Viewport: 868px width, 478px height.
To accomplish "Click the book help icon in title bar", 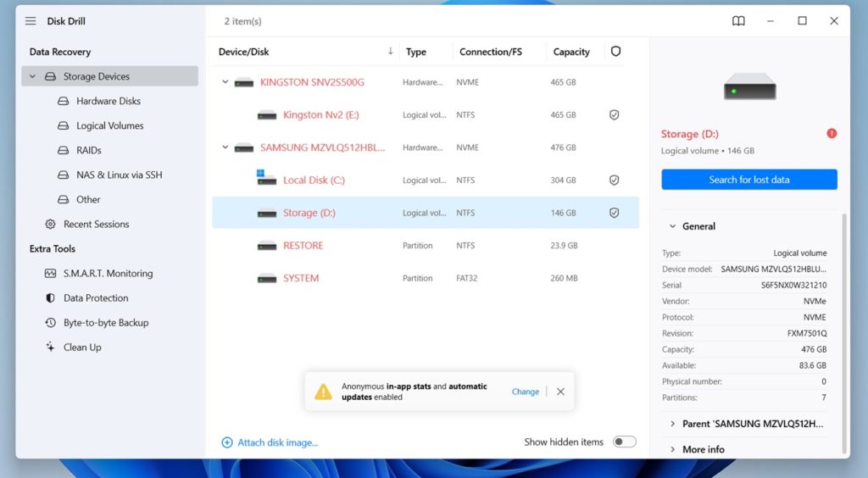I will pos(738,21).
